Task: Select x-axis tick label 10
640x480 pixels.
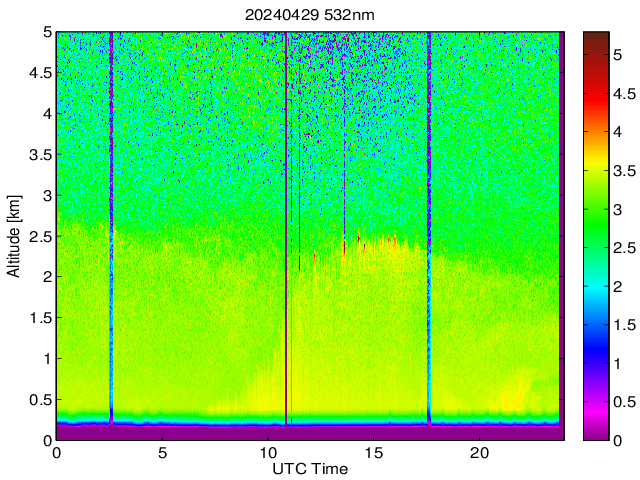Action: point(267,452)
